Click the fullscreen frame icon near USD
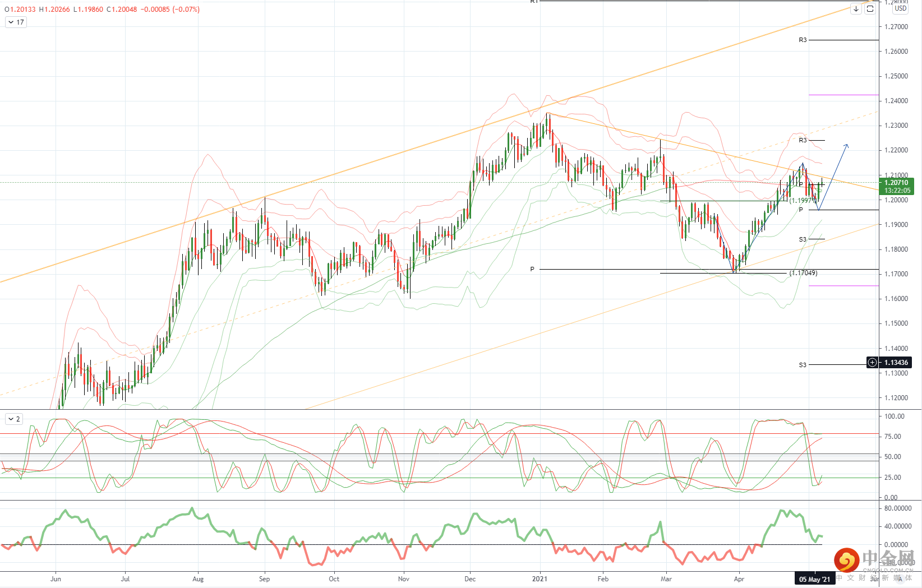 click(x=870, y=9)
